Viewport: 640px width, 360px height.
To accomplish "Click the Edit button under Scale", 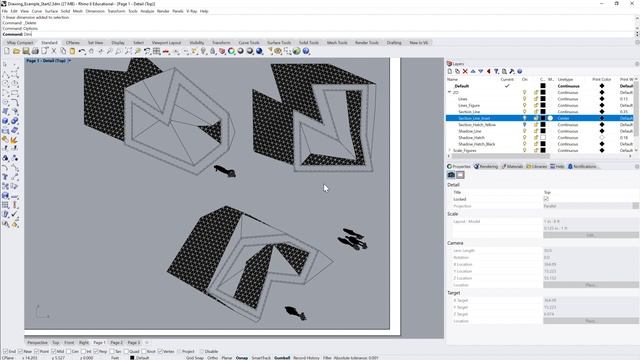I will tap(591, 235).
